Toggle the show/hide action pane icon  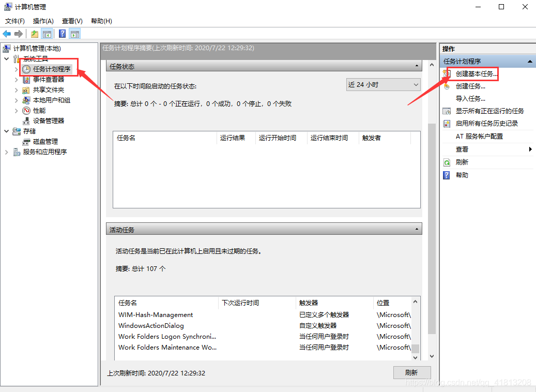point(75,34)
